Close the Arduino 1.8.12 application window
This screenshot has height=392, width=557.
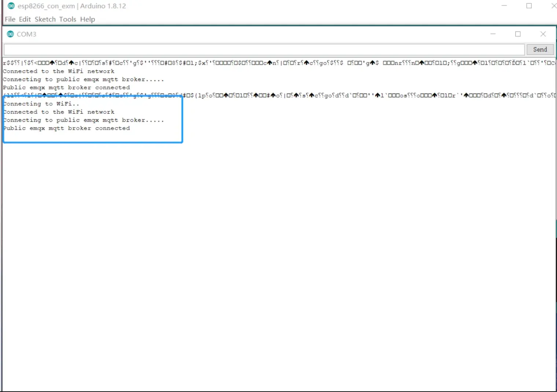click(554, 6)
